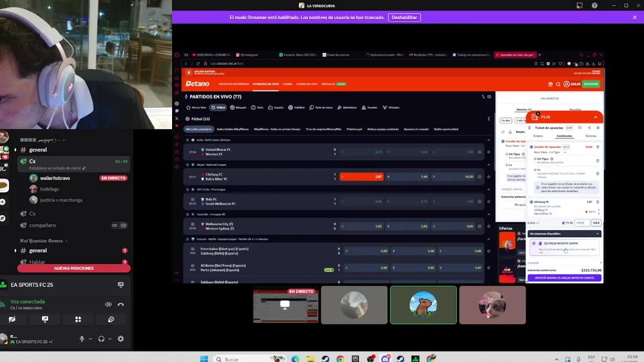Open microphone input device options arrow

pos(91,339)
